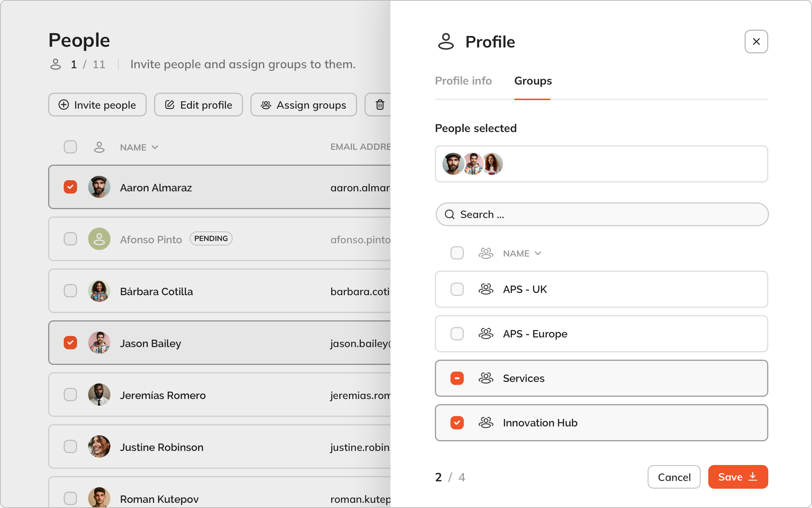Screen dimensions: 812x508
Task: Expand the people NAME sort chevron
Action: coord(155,147)
